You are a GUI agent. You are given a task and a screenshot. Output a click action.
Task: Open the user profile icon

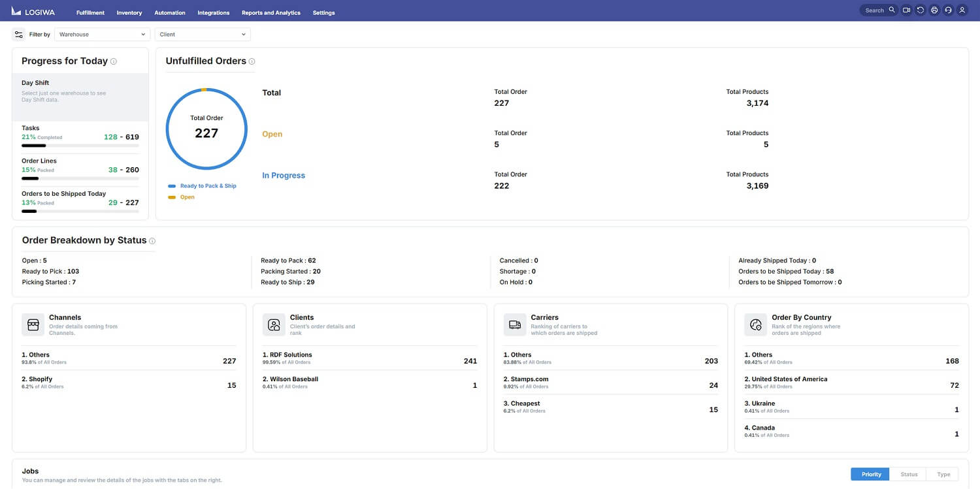tap(962, 10)
